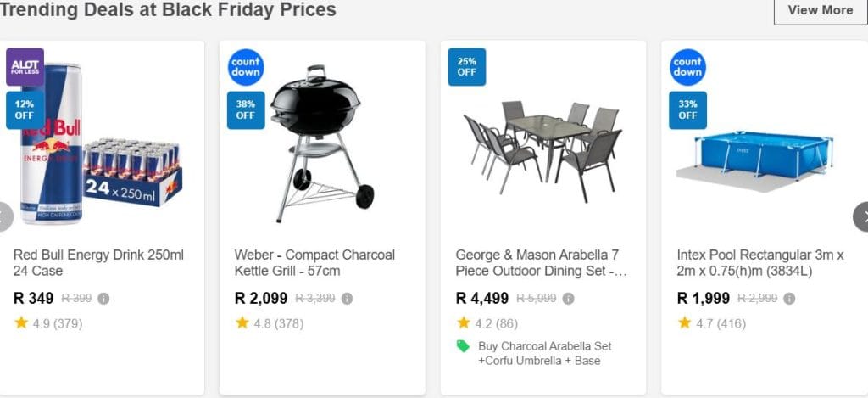Click the count down badge on Intex pool

tap(687, 68)
